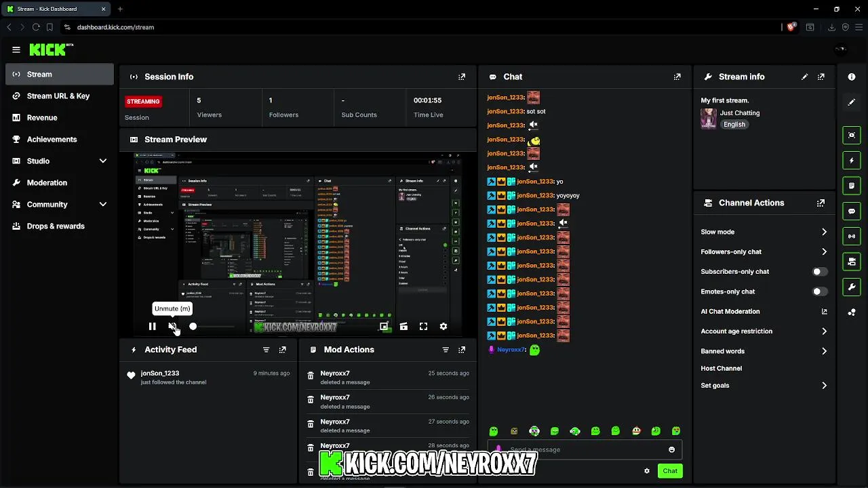This screenshot has height=488, width=868.
Task: Click the info icon in right sidebar
Action: [852, 77]
